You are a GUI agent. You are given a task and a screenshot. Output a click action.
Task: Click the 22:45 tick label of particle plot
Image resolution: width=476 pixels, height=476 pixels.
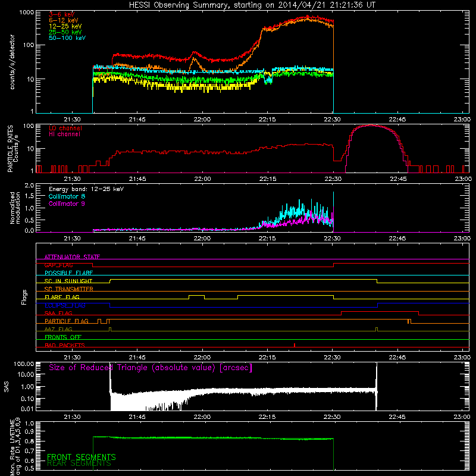click(397, 179)
